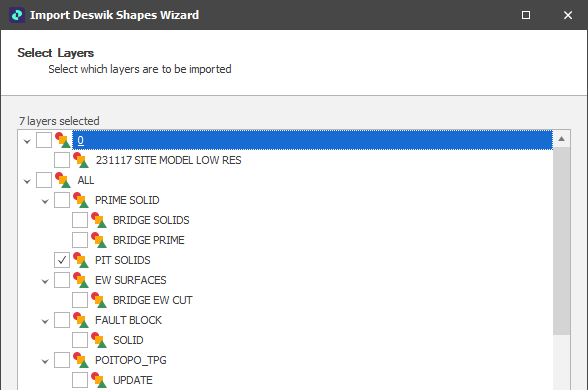This screenshot has width=588, height=390.
Task: Click the layer icon next to BRIDGE SOLIDS
Action: 99,220
